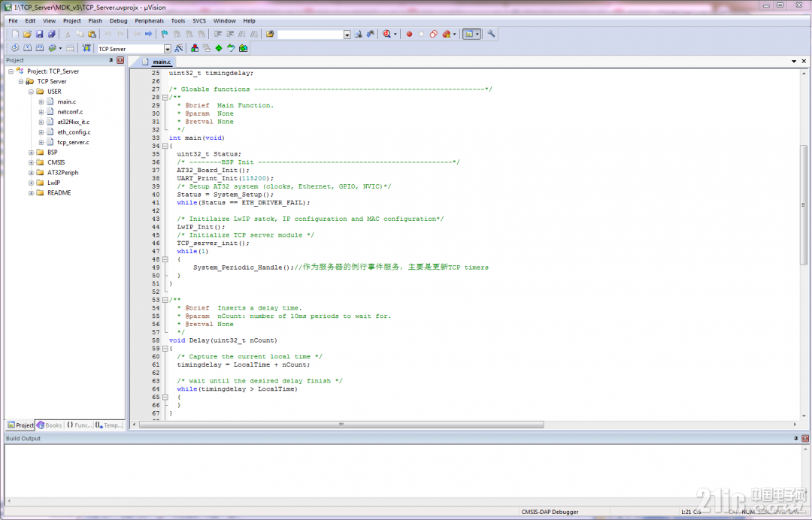Click the Unindent selected lines icon

click(230, 34)
